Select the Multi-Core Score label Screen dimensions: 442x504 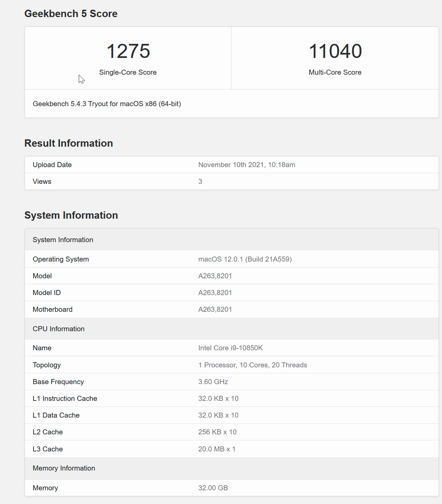[x=335, y=72]
